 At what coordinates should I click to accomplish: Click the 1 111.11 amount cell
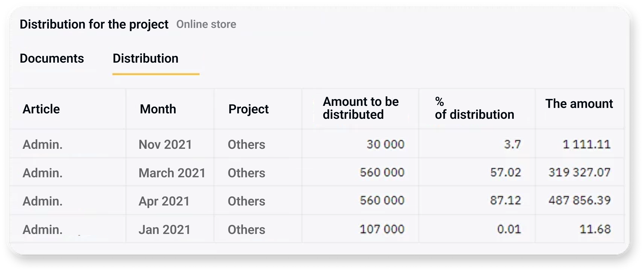586,144
